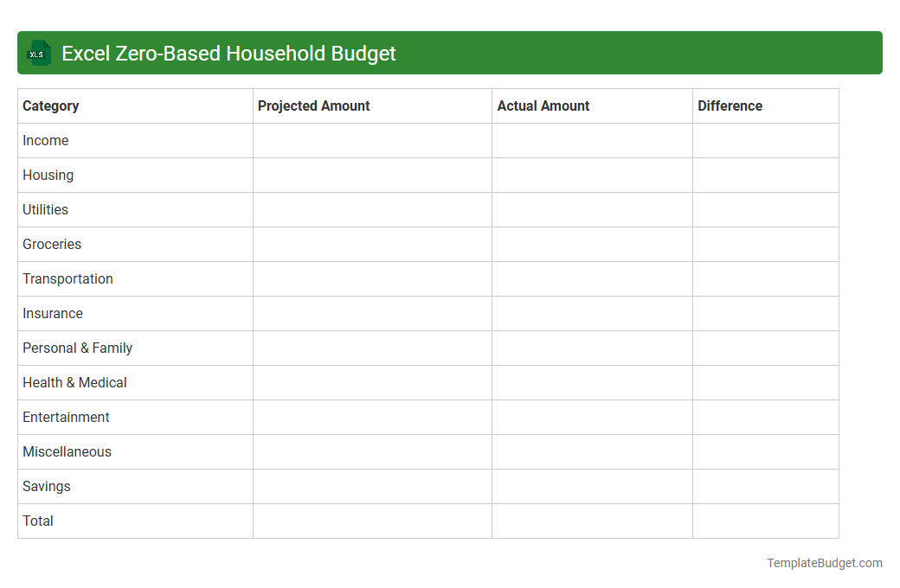The height and width of the screenshot is (588, 900).
Task: Click the Miscellaneous category cell
Action: tap(67, 451)
